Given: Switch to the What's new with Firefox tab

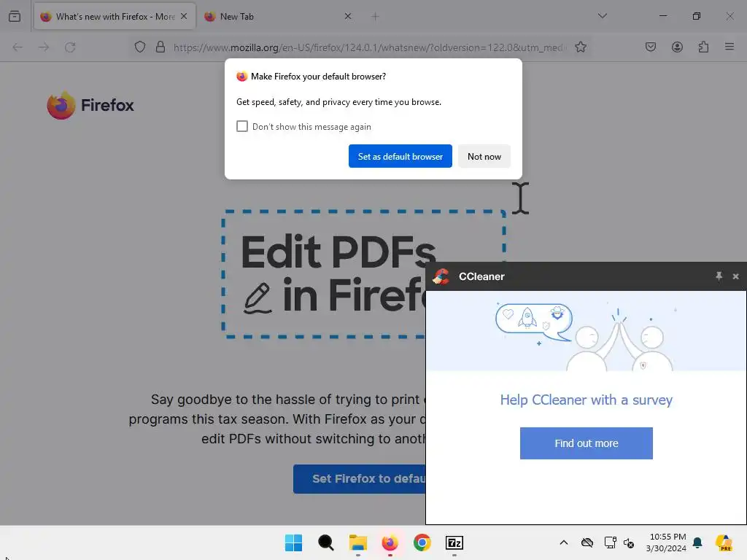Looking at the screenshot, I should (x=115, y=16).
